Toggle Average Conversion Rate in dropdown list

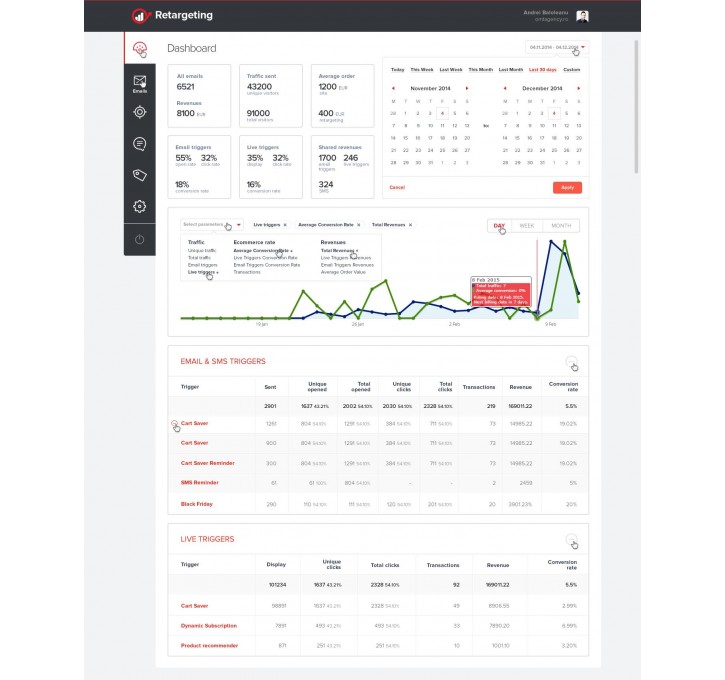pos(263,251)
